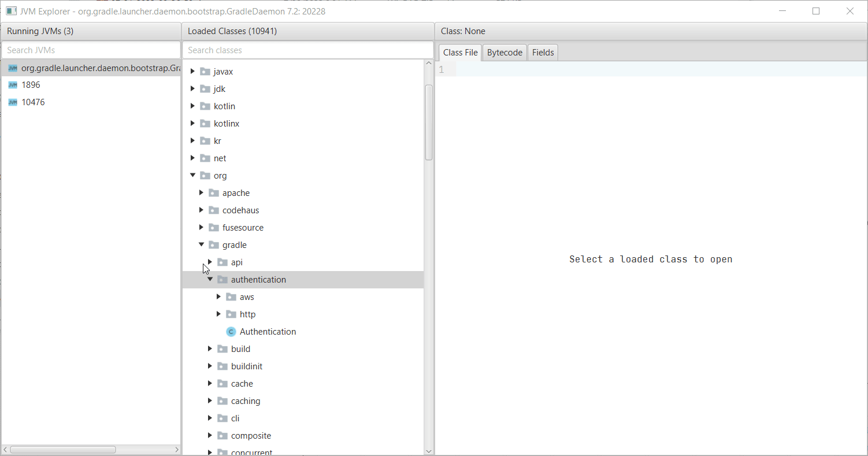Select the org.gradle.launcher.daemon JVM entry
Screen dimensions: 868x456
(x=91, y=68)
